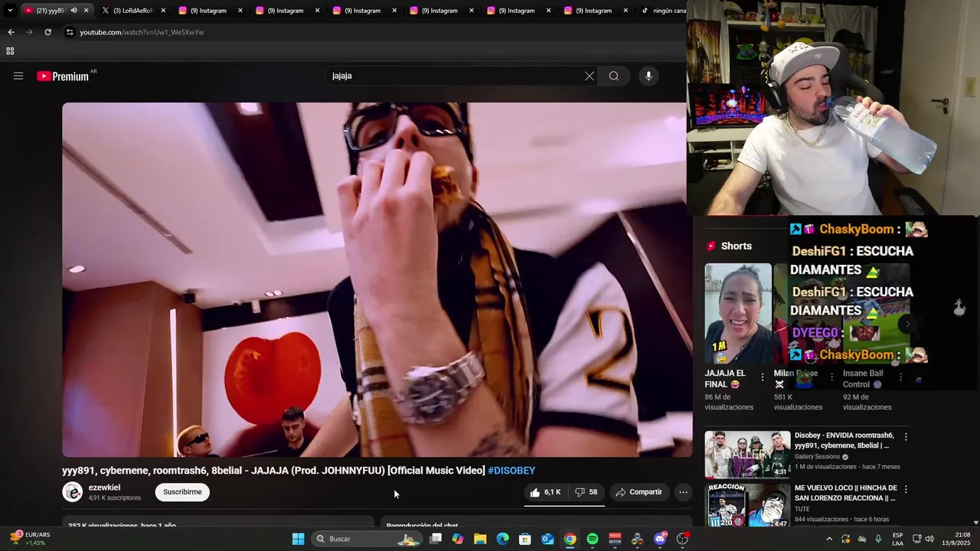Open the JAJAJA EL FINAL short thumbnail
The height and width of the screenshot is (551, 980).
(738, 314)
